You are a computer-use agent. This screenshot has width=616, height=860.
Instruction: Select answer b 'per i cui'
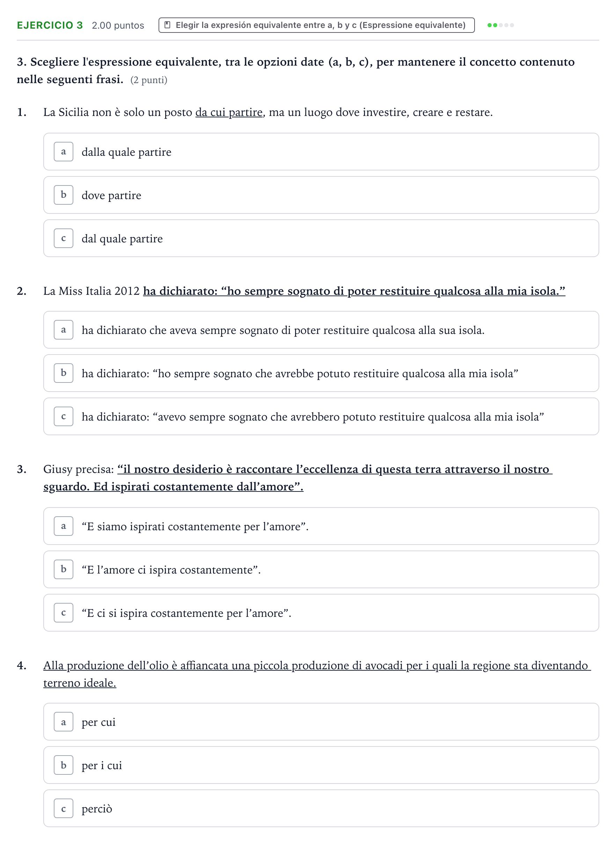(321, 765)
